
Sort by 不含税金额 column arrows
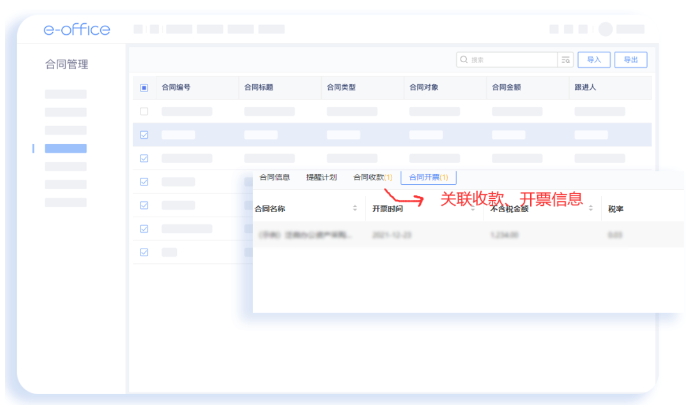592,209
